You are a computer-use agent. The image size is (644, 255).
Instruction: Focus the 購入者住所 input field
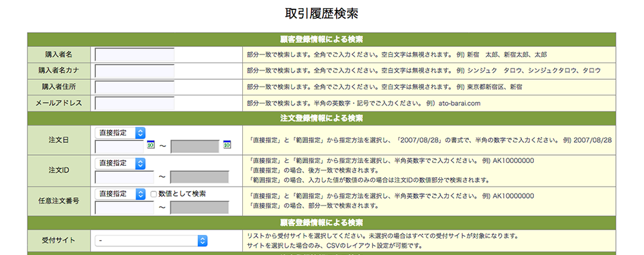point(135,87)
